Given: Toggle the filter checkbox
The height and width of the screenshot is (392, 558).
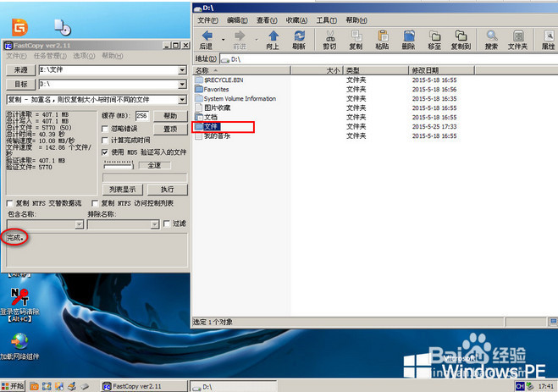Looking at the screenshot, I should point(167,224).
